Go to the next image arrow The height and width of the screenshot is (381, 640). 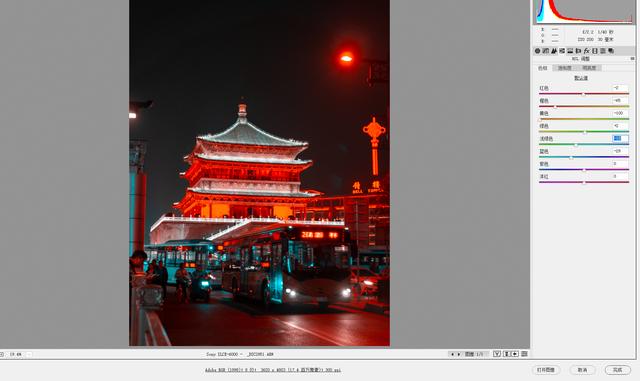tap(459, 354)
